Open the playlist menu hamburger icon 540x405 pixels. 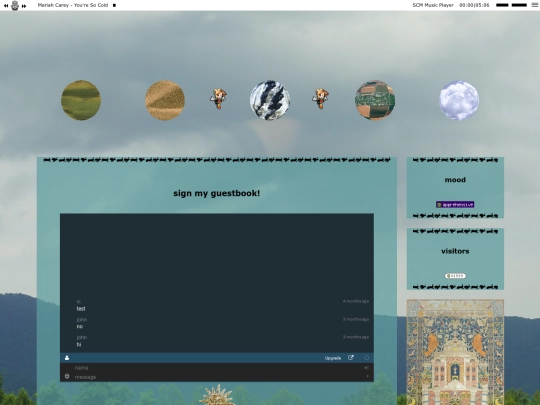[x=535, y=5]
